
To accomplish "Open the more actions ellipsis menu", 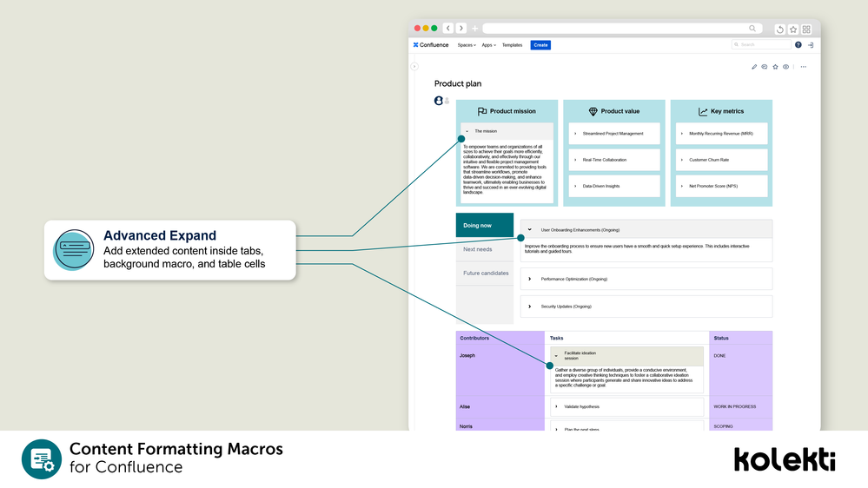I will (x=803, y=67).
